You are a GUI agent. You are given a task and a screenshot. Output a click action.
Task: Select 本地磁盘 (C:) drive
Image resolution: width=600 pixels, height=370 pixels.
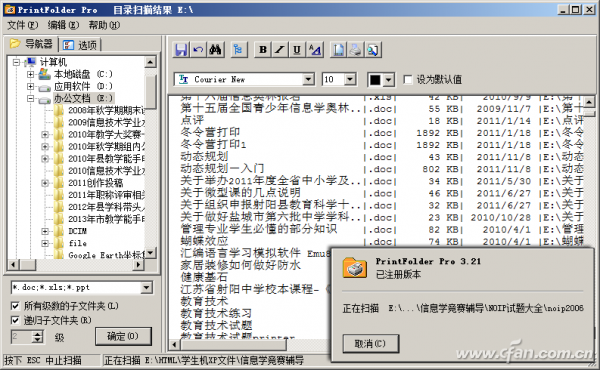[x=83, y=74]
